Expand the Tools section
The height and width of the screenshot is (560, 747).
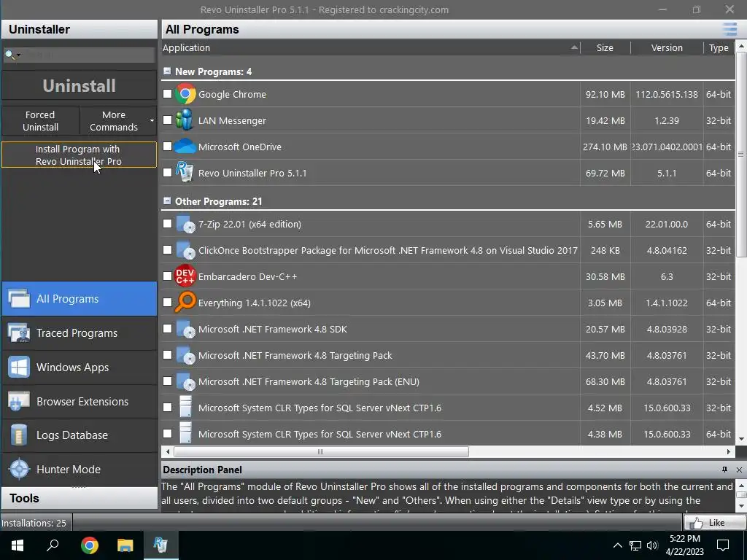pyautogui.click(x=79, y=498)
